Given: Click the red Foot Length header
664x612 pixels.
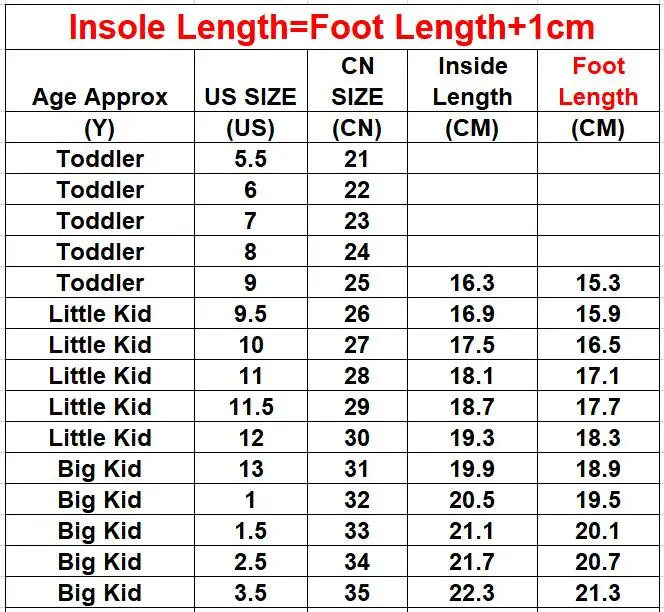Looking at the screenshot, I should click(598, 81).
